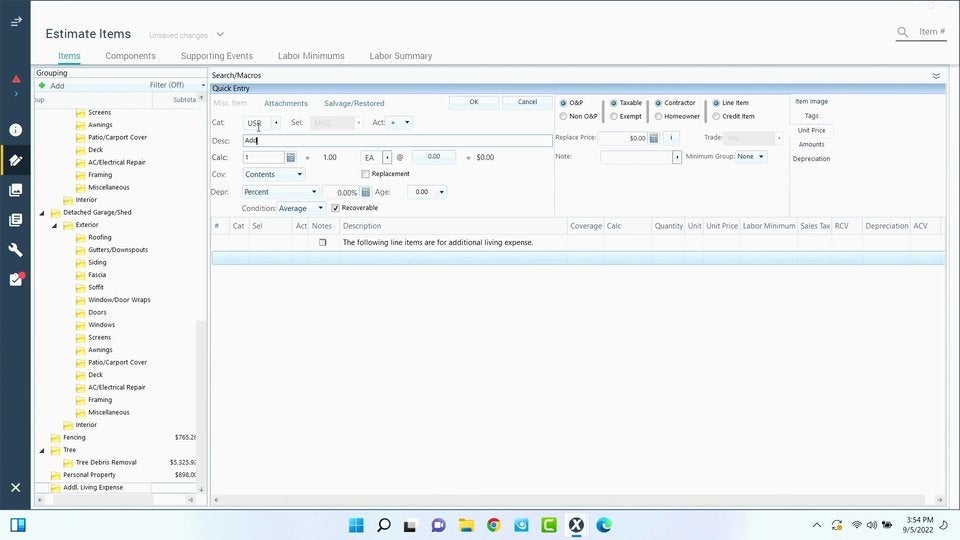Screen dimensions: 960x540
Task: Select the Non O&P radio button
Action: pyautogui.click(x=563, y=116)
